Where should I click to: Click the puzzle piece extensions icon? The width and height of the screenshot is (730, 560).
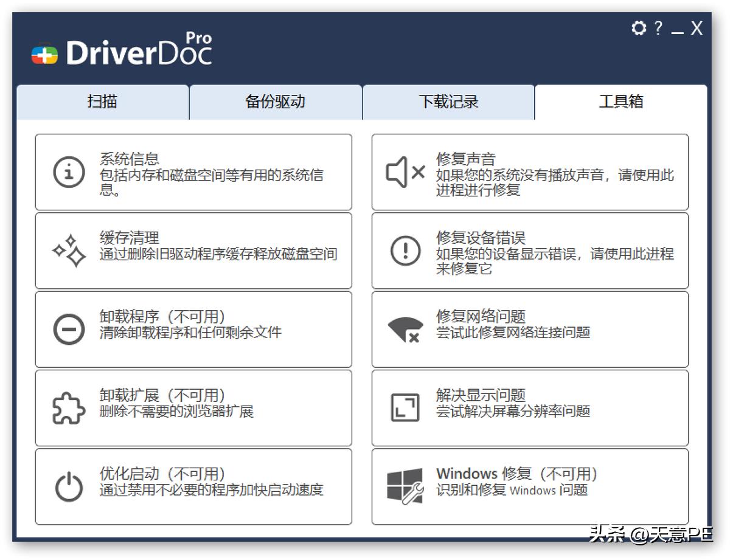[69, 408]
